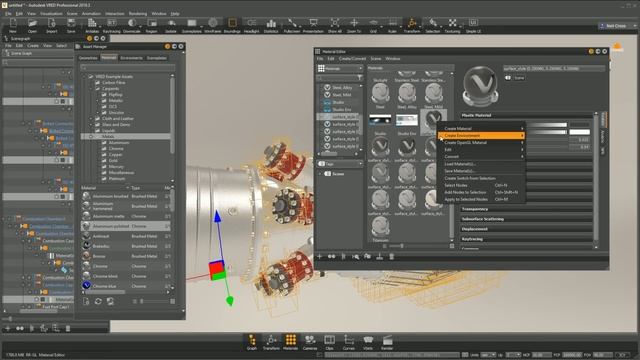Toggle Boundings in the main toolbar
Screen dimensions: 640x360
click(x=232, y=25)
